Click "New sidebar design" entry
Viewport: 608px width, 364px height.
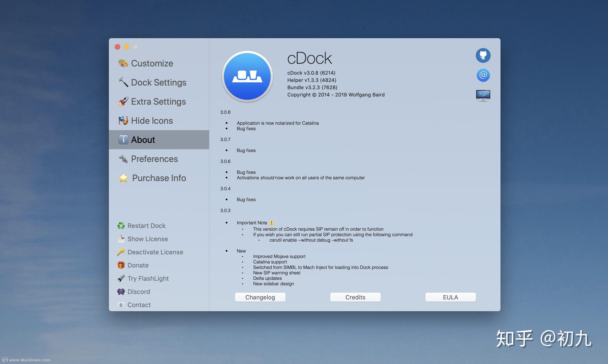(273, 284)
